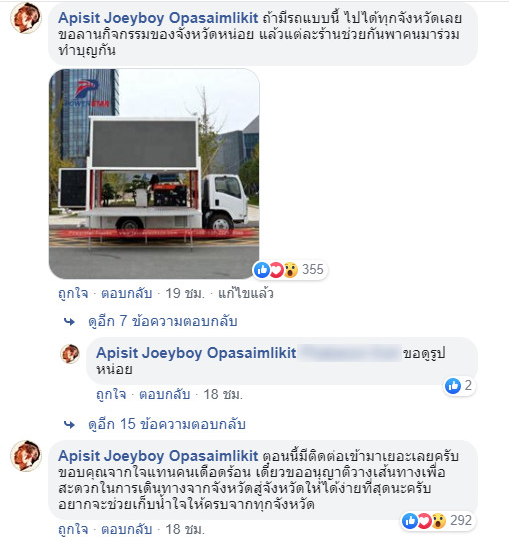
Task: Open the thumbs-up reaction with count 2
Action: point(459,386)
